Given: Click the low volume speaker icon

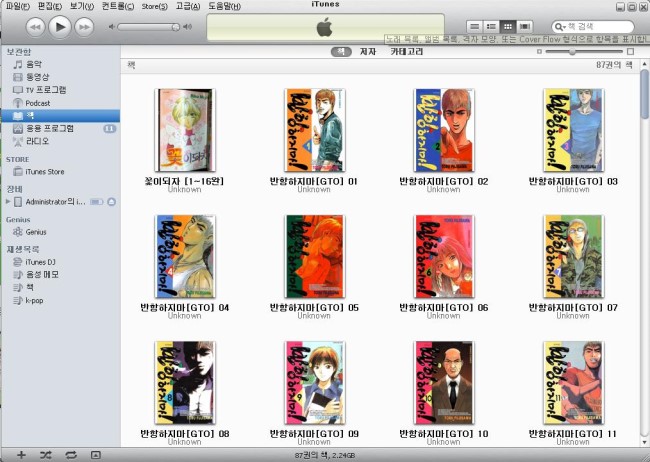Looking at the screenshot, I should [111, 27].
